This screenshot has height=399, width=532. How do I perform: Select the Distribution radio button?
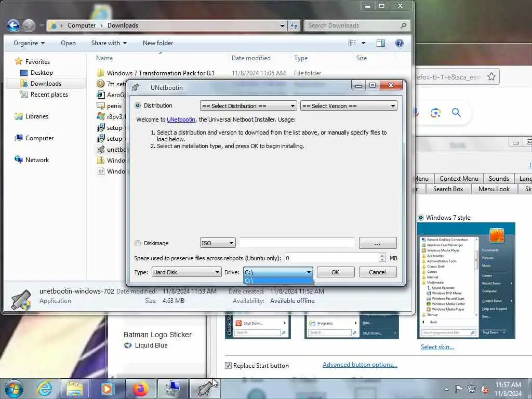click(138, 105)
